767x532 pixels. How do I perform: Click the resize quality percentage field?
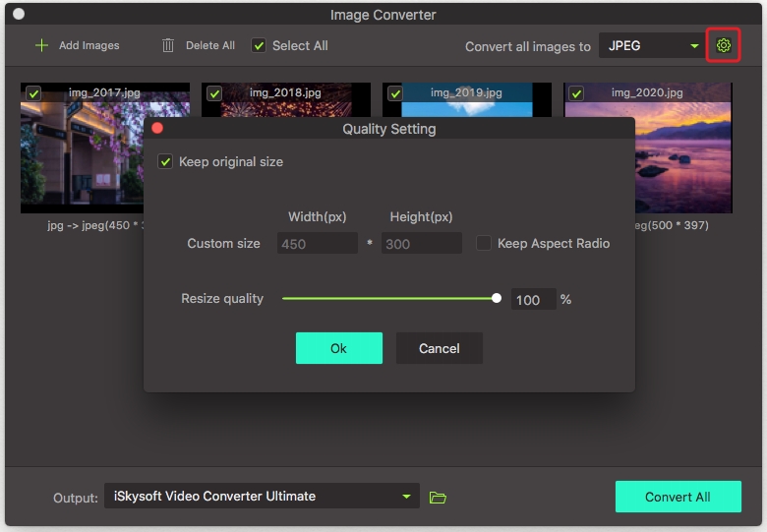tap(532, 300)
